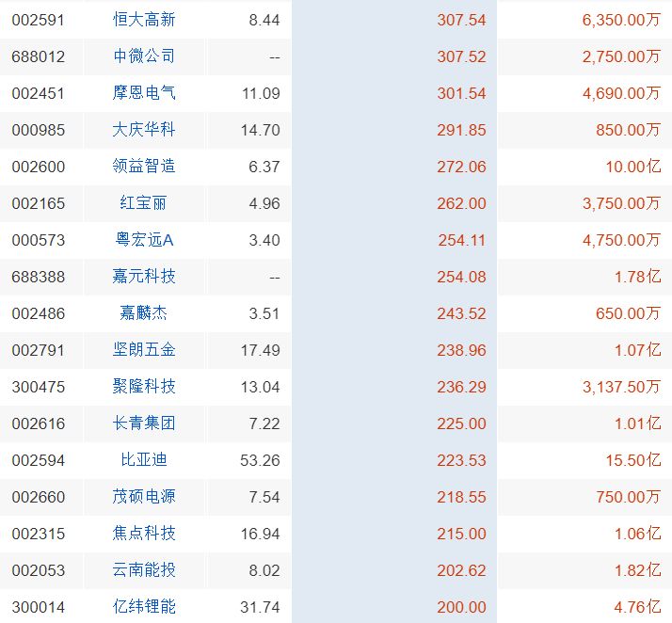Select stock code 300014
Screen dimensions: 672x623
click(x=39, y=608)
